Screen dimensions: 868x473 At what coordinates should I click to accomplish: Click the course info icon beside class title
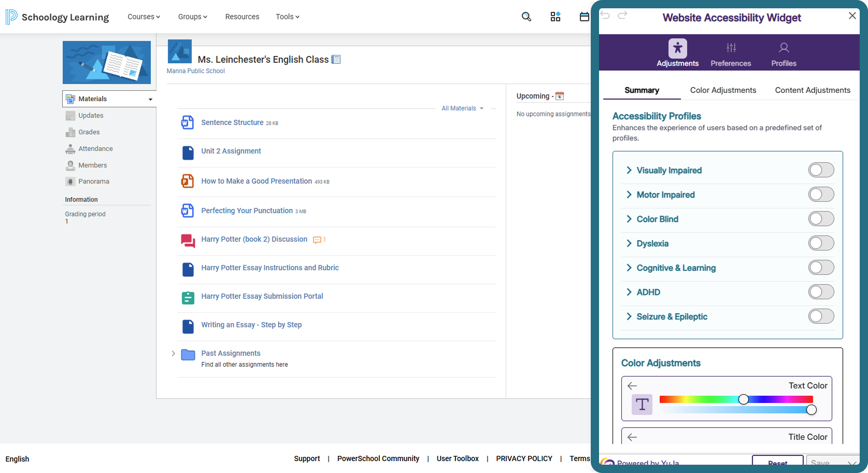pos(336,60)
